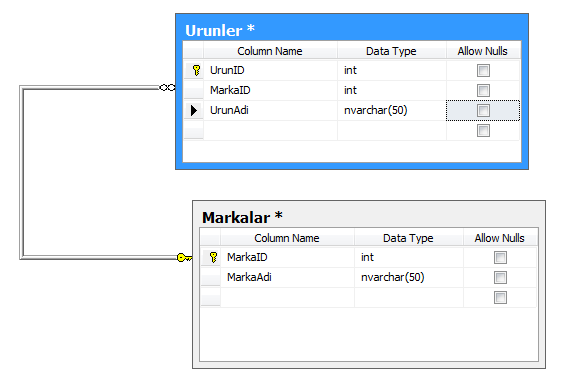This screenshot has height=387, width=574.
Task: Toggle Allow Nulls for MarkaID in Urunler
Action: pyautogui.click(x=483, y=90)
